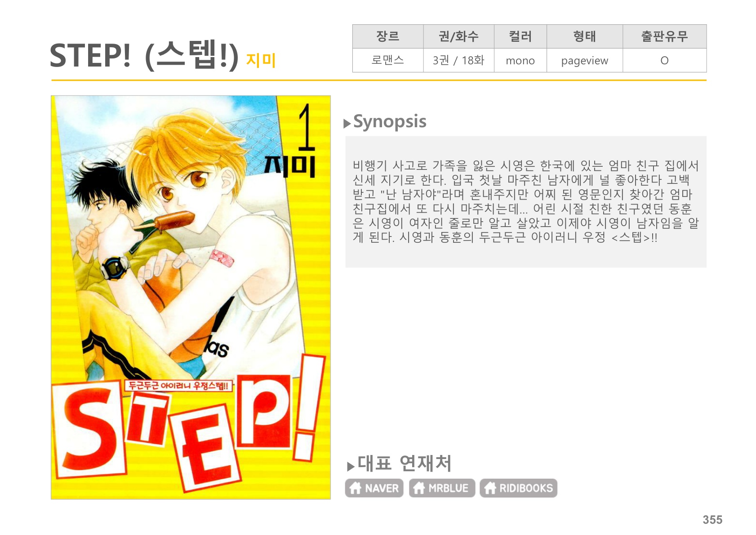The height and width of the screenshot is (535, 756).
Task: Click the 출판유무 column header
Action: [664, 36]
